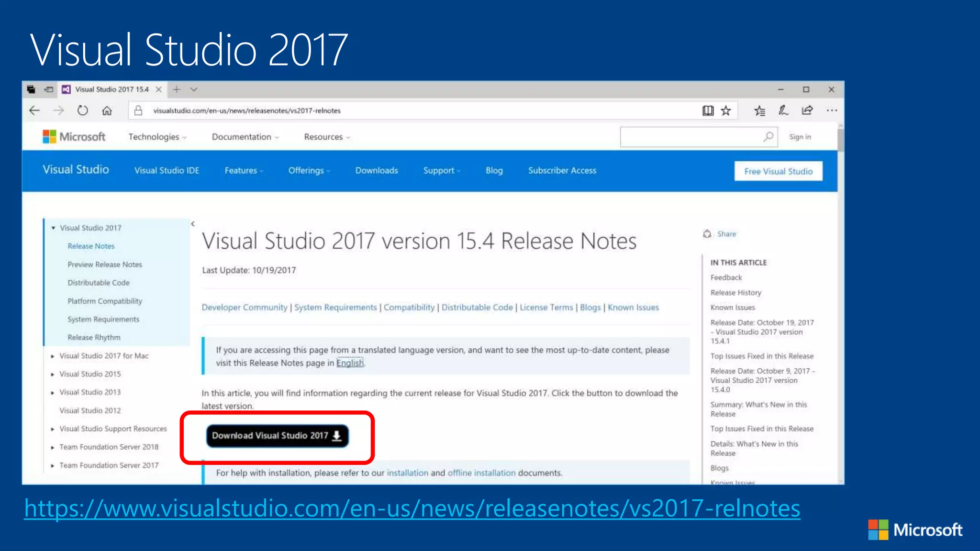Collapse the Visual Studio 2017 tree node
This screenshot has width=980, height=551.
coord(53,228)
